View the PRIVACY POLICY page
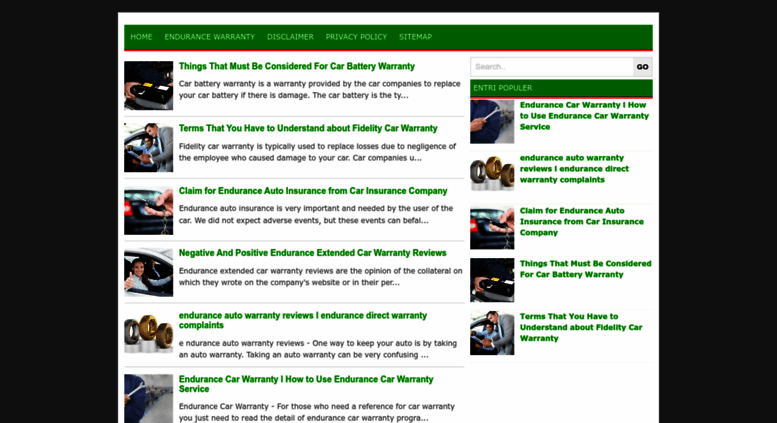Viewport: 777px width, 423px height. pyautogui.click(x=356, y=37)
